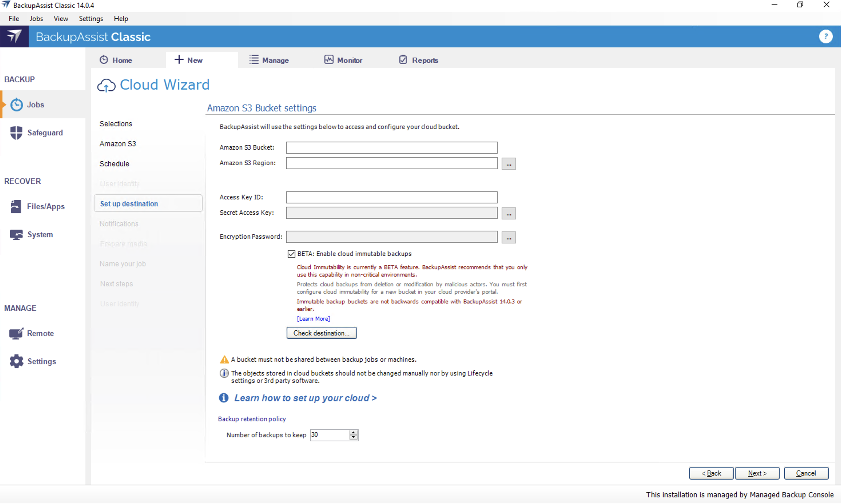Screen dimensions: 841x504
Task: Click the plus icon on New tab
Action: (x=179, y=59)
